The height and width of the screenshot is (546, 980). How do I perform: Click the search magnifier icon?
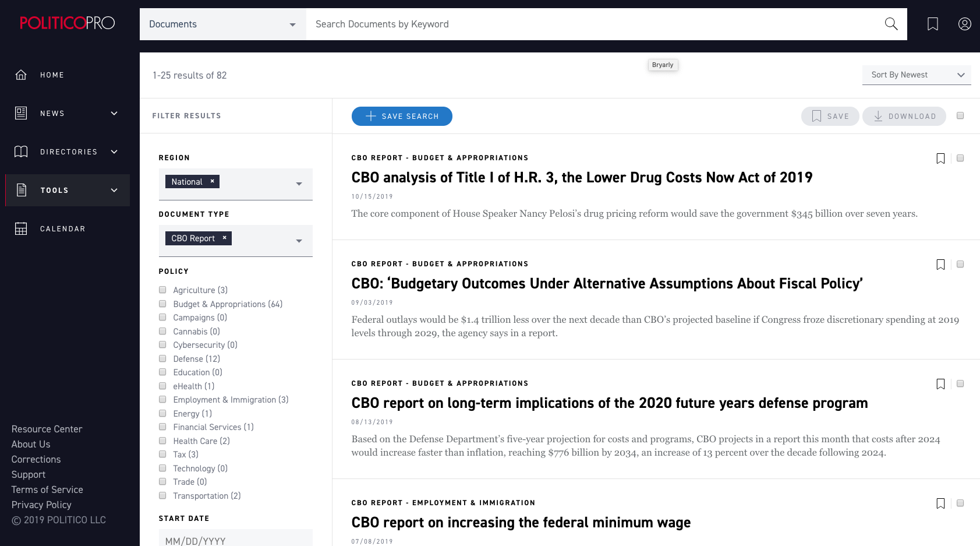tap(891, 24)
